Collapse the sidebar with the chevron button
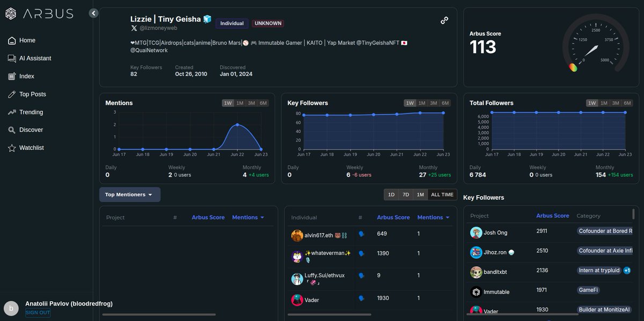Image resolution: width=644 pixels, height=321 pixels. point(94,13)
